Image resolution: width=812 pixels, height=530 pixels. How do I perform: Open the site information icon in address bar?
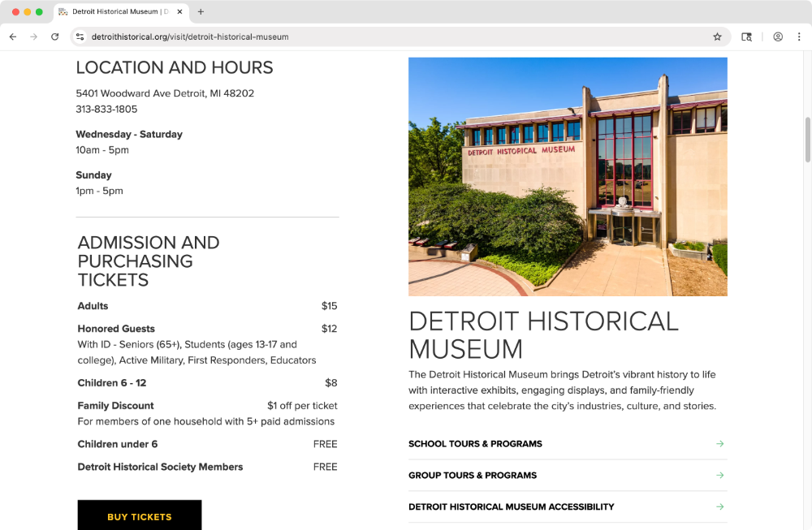(x=80, y=37)
